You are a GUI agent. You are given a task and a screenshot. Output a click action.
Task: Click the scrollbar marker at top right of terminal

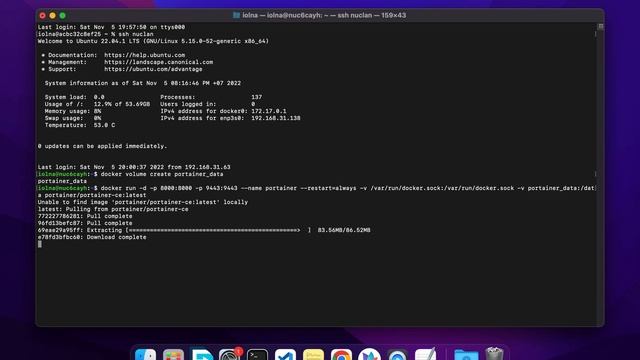[601, 26]
